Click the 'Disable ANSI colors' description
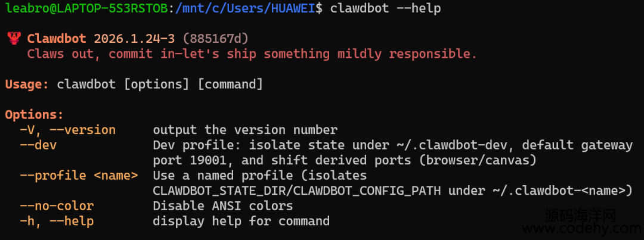Screen dimensions: 644x240 pos(223,206)
